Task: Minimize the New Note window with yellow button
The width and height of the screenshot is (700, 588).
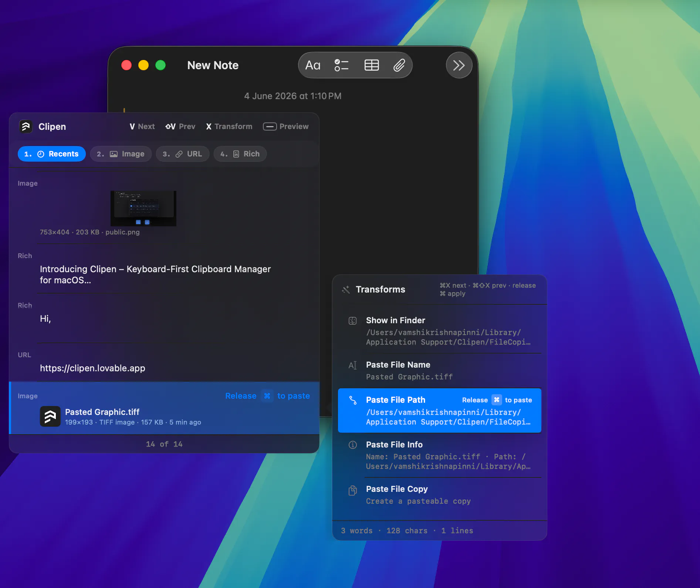Action: 143,65
